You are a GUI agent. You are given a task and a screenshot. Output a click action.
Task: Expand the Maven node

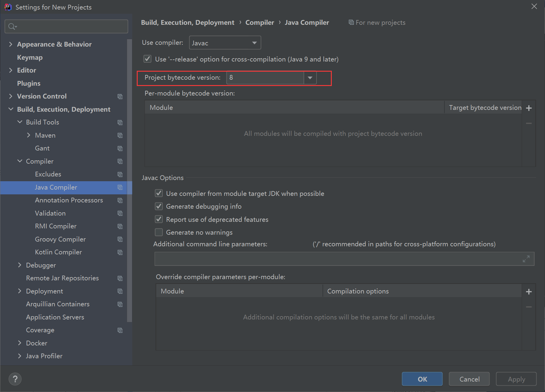29,135
